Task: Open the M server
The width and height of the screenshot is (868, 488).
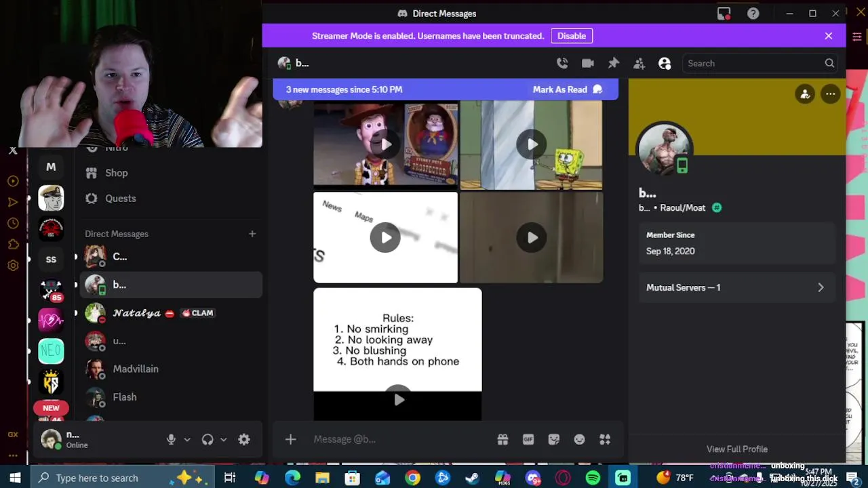Action: [x=51, y=167]
